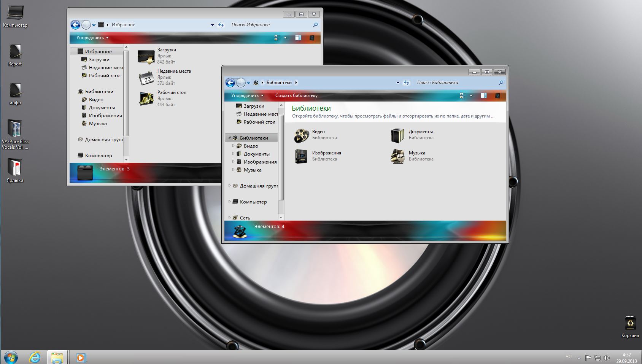Click the network tray icon

[x=597, y=358]
